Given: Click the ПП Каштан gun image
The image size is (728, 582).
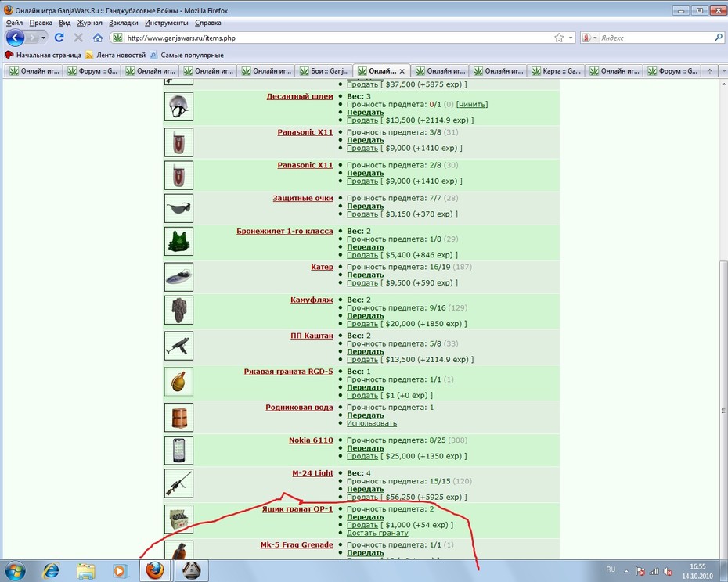Looking at the screenshot, I should [x=178, y=346].
